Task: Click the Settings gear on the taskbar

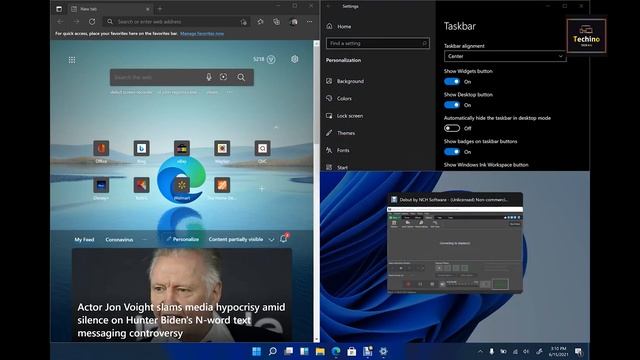Action: 383,351
